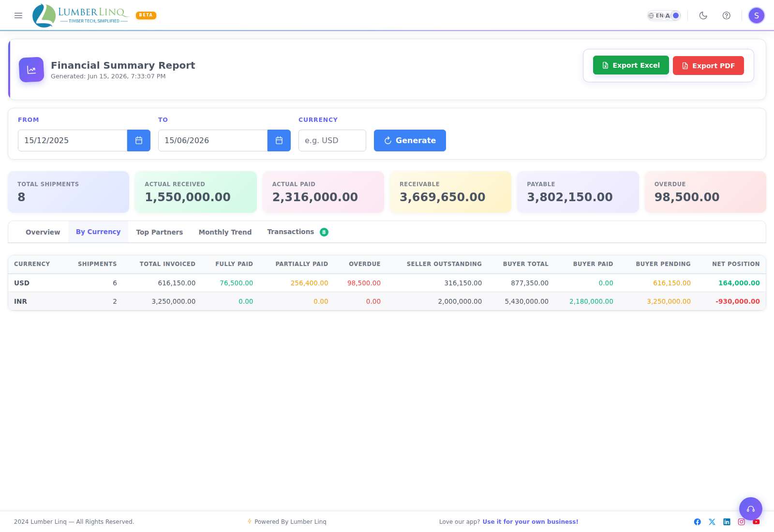Follow Use it for your own business link

pyautogui.click(x=530, y=522)
